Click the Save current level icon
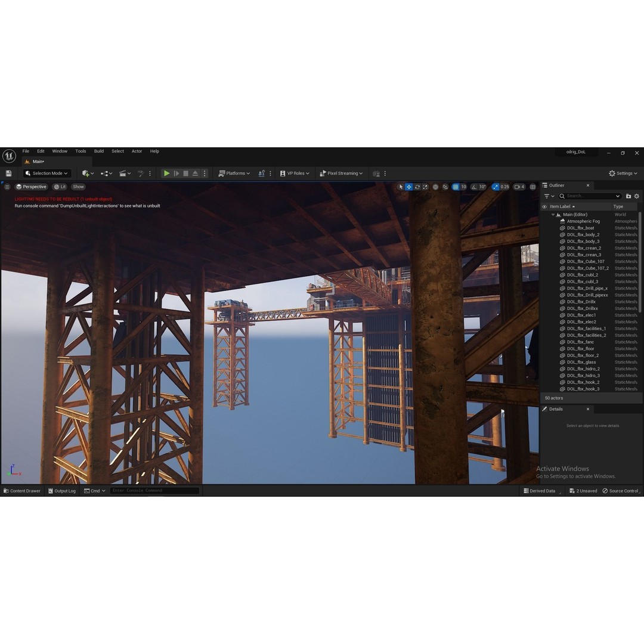Viewport: 644px width, 644px height. (9, 173)
